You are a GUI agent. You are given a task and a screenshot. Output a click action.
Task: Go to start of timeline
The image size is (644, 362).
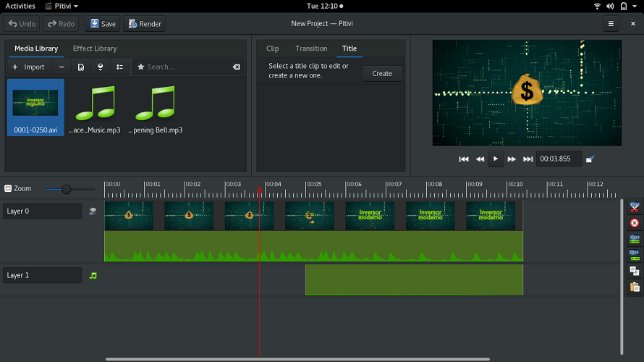pos(464,159)
